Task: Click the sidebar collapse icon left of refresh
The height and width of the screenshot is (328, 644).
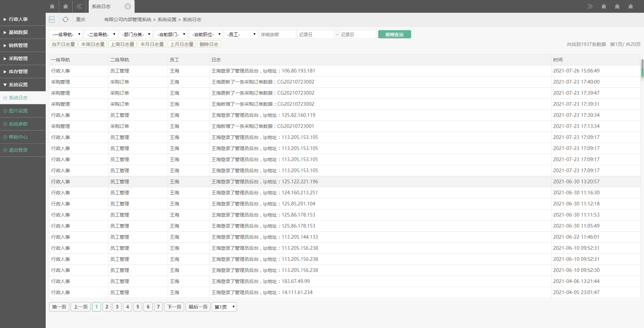Action: pos(52,20)
